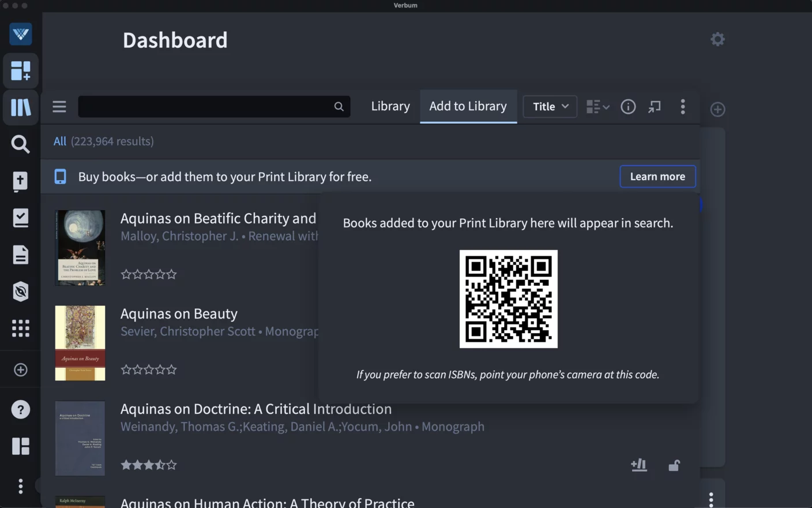The width and height of the screenshot is (812, 508).
Task: Click the magnifier icon in library search box
Action: tap(339, 107)
